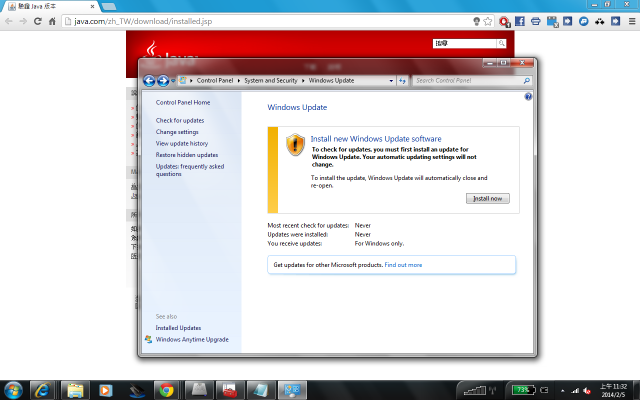Expand the address bar previous locations dropdown
Viewport: 640px width, 400px height.
pos(391,81)
